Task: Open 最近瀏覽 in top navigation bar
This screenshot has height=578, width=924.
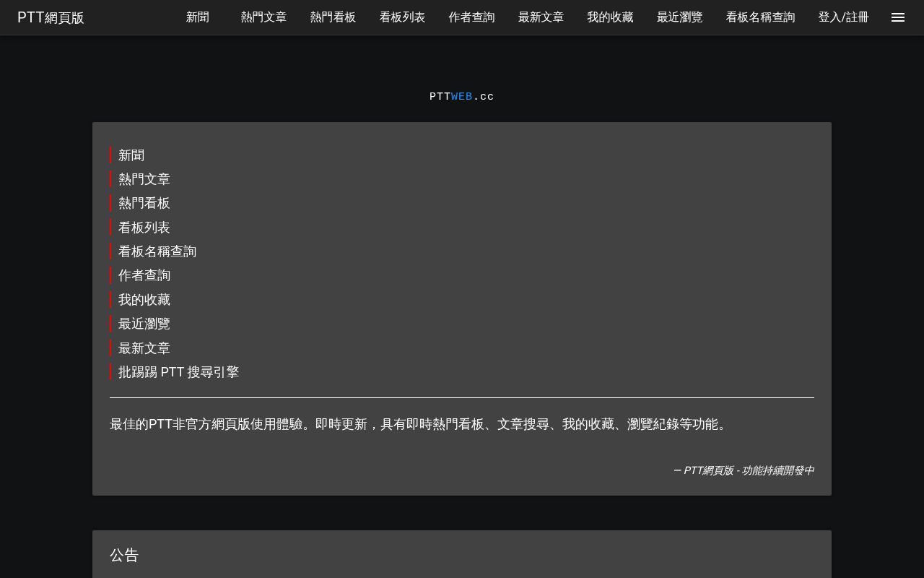Action: click(679, 17)
